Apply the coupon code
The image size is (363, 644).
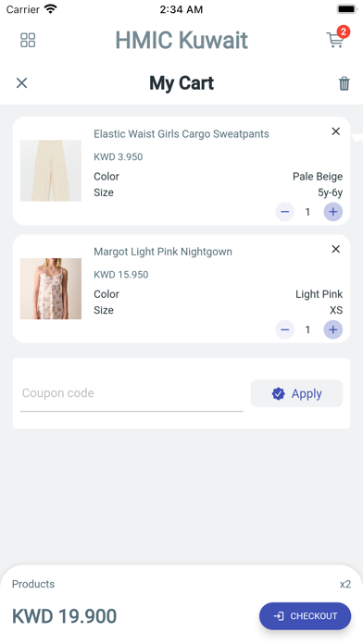coord(297,393)
